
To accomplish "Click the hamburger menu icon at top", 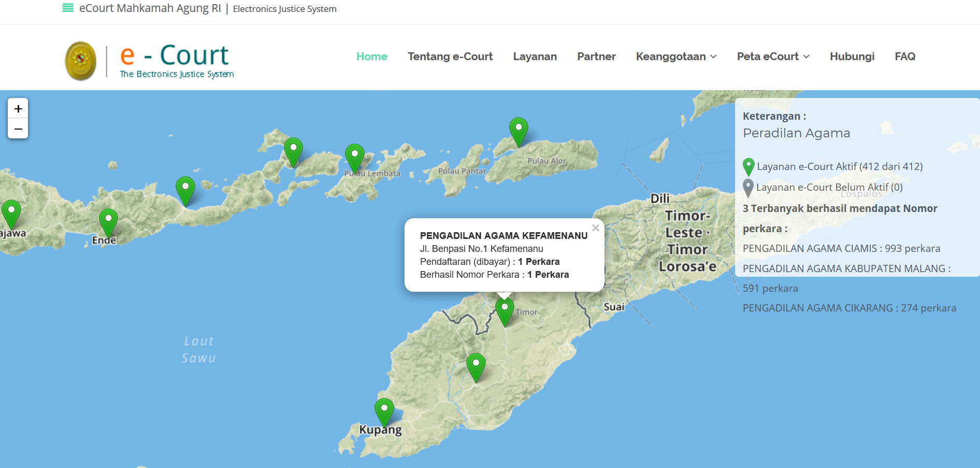I will click(68, 8).
